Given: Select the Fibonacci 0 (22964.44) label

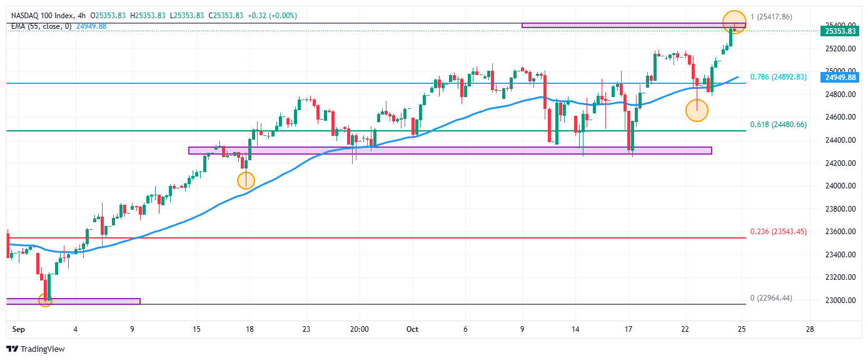Looking at the screenshot, I should click(x=770, y=298).
